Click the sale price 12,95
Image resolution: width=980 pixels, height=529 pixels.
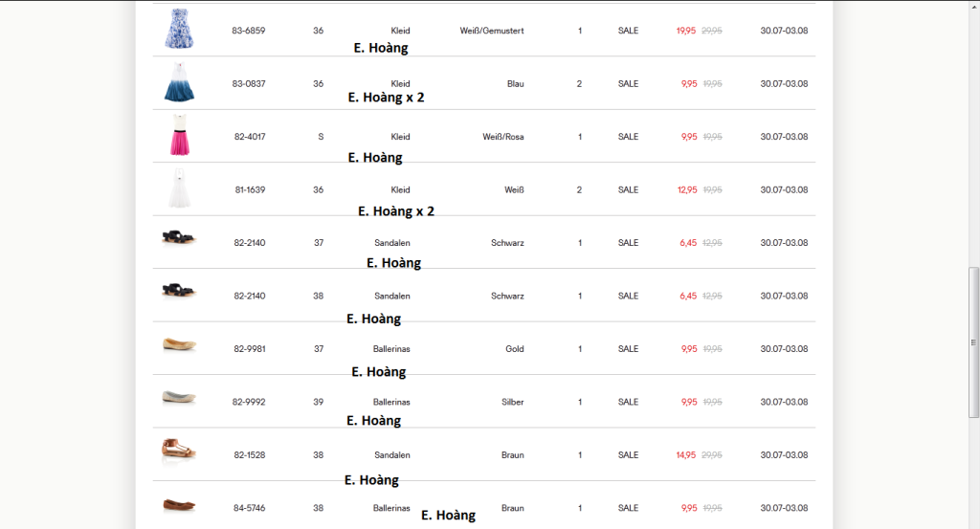coord(687,190)
